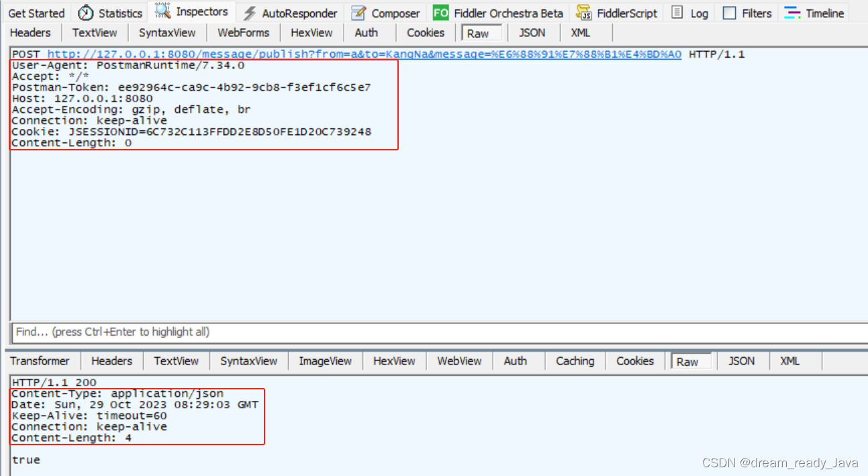The height and width of the screenshot is (476, 868).
Task: Click the request Content-Length: 0 line
Action: click(x=72, y=142)
